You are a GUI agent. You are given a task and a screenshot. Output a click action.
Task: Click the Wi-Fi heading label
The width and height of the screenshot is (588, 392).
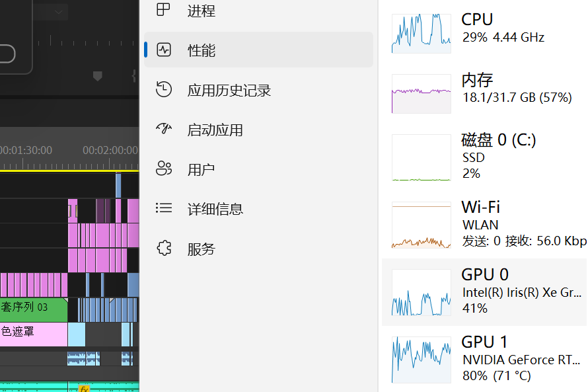(x=481, y=207)
